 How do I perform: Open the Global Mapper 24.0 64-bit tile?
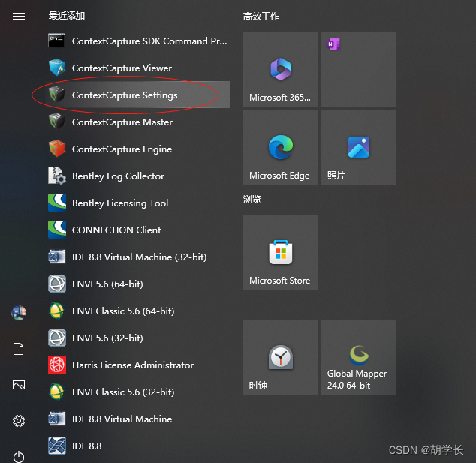[x=359, y=357]
